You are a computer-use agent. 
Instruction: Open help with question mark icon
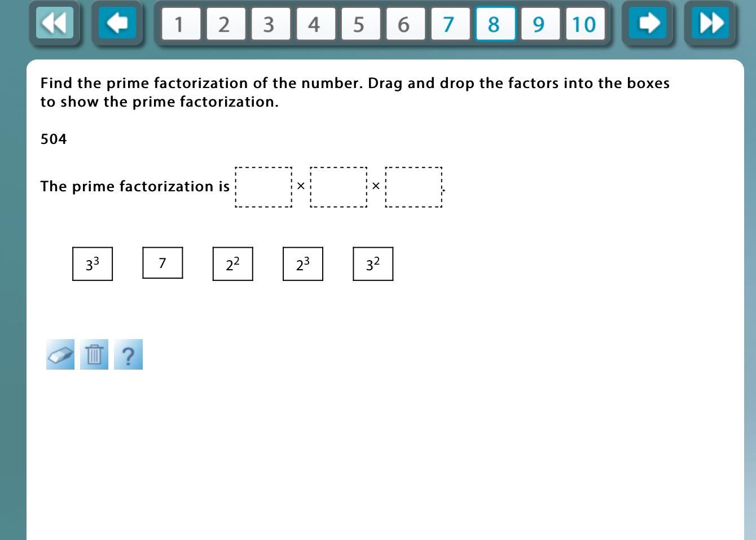point(128,354)
